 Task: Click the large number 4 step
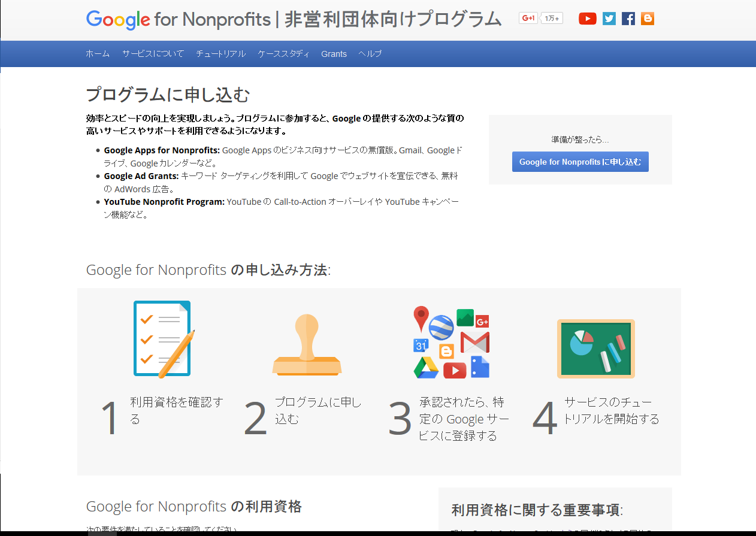click(x=545, y=419)
